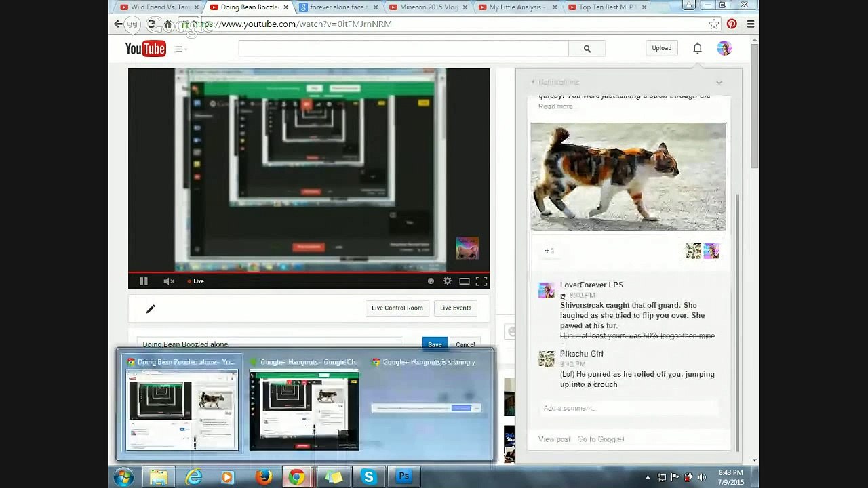The width and height of the screenshot is (868, 488).
Task: Click the YouTube search box
Action: 403,49
